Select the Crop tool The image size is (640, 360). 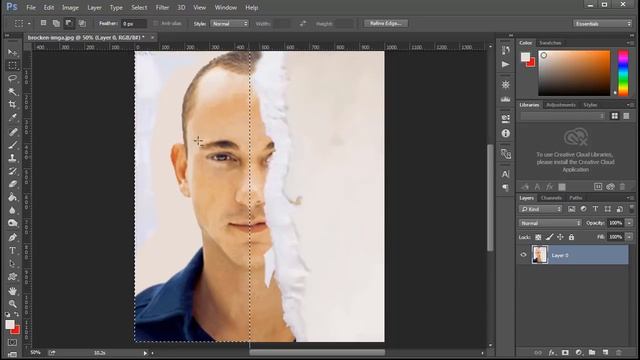pyautogui.click(x=13, y=104)
